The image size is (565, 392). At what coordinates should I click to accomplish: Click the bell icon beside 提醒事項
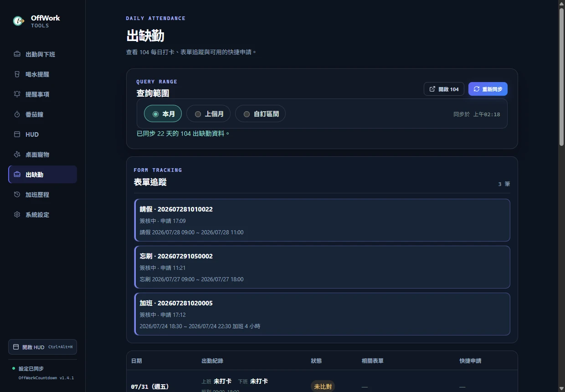tap(17, 94)
